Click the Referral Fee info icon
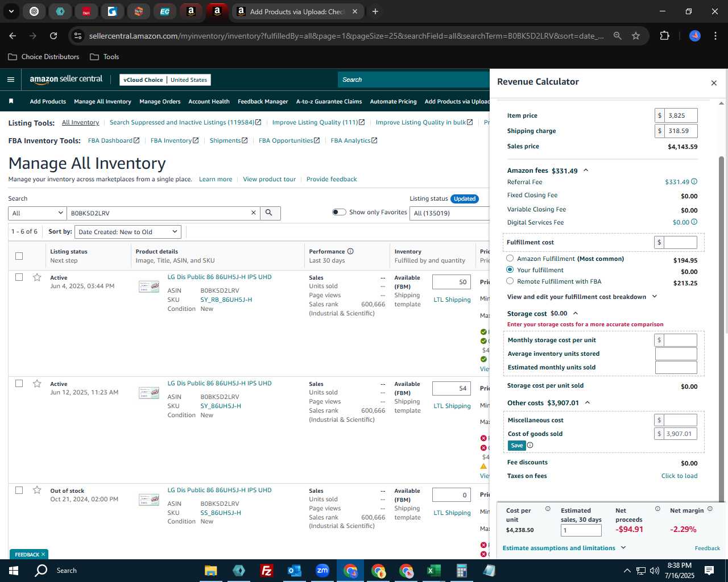Viewport: 728px width, 582px height. point(694,182)
